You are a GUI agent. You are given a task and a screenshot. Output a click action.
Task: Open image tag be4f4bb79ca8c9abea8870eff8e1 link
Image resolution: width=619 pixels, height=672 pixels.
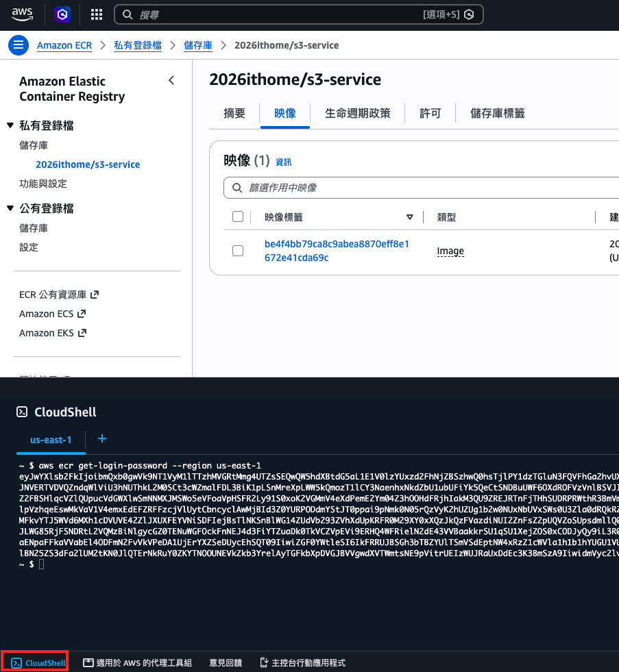pos(337,250)
